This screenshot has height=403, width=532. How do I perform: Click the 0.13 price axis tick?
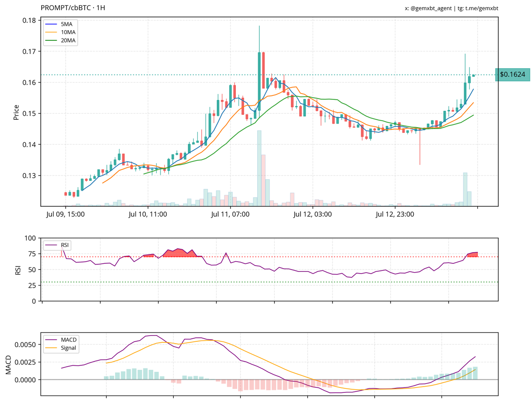pyautogui.click(x=29, y=176)
